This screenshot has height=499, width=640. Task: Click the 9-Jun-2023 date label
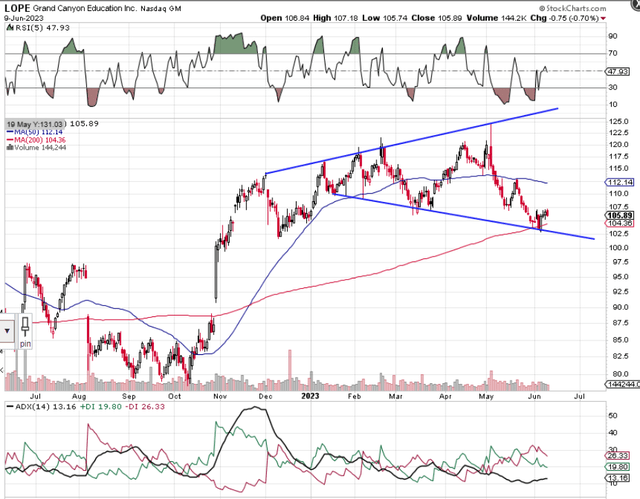tap(24, 18)
